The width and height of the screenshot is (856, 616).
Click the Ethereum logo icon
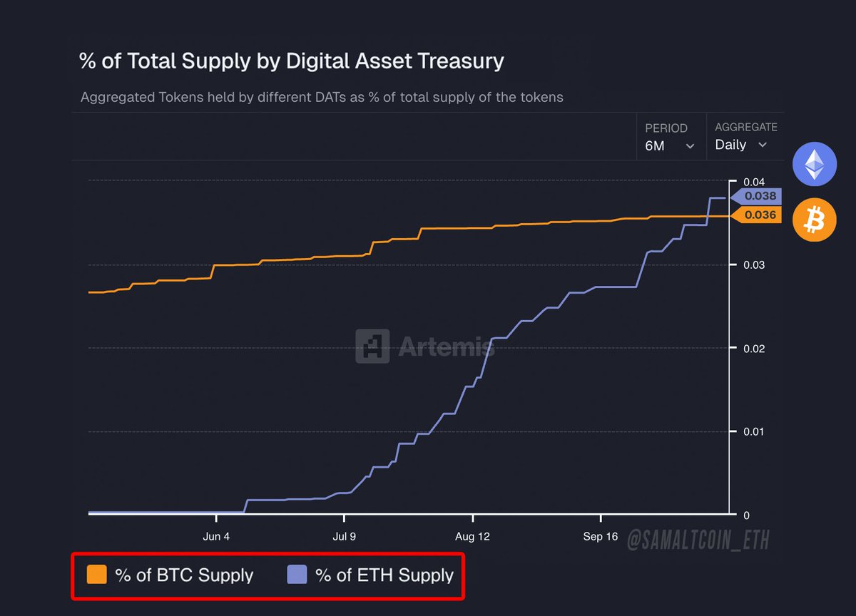tap(814, 163)
